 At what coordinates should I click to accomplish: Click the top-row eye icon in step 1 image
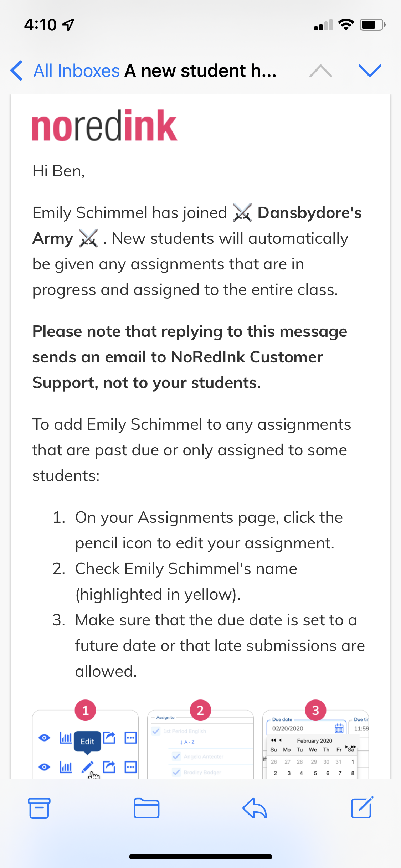tap(44, 738)
